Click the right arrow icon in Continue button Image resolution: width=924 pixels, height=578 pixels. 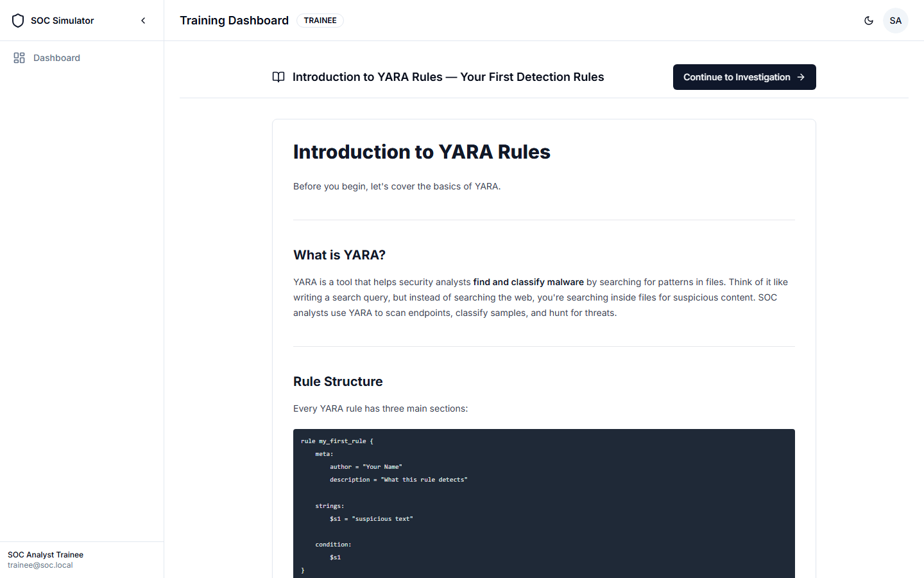click(801, 77)
